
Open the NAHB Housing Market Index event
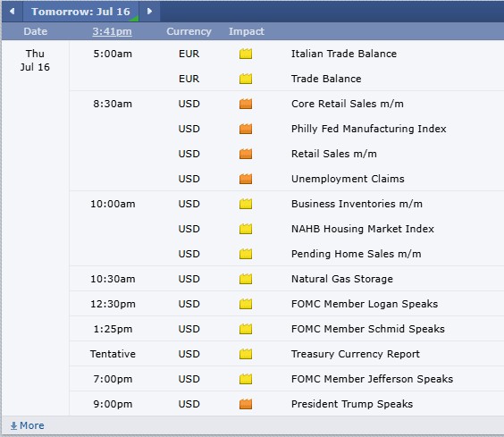[363, 229]
